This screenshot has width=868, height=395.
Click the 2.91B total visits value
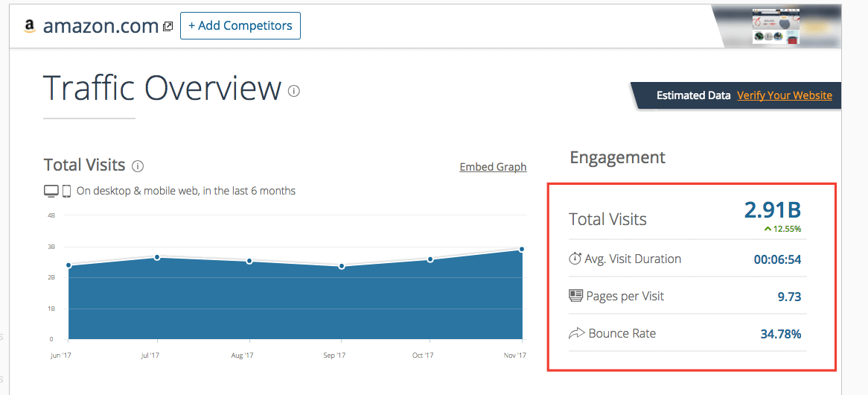pyautogui.click(x=773, y=210)
